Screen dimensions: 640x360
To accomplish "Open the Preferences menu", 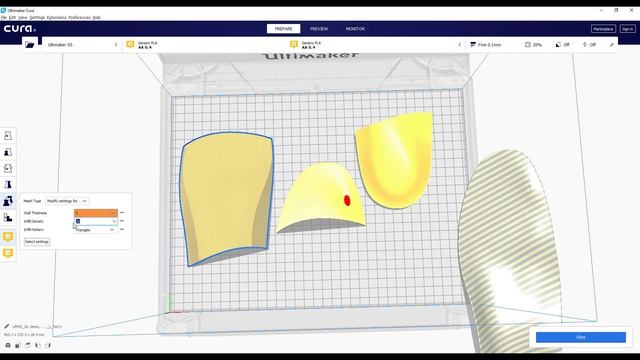I will pyautogui.click(x=80, y=18).
